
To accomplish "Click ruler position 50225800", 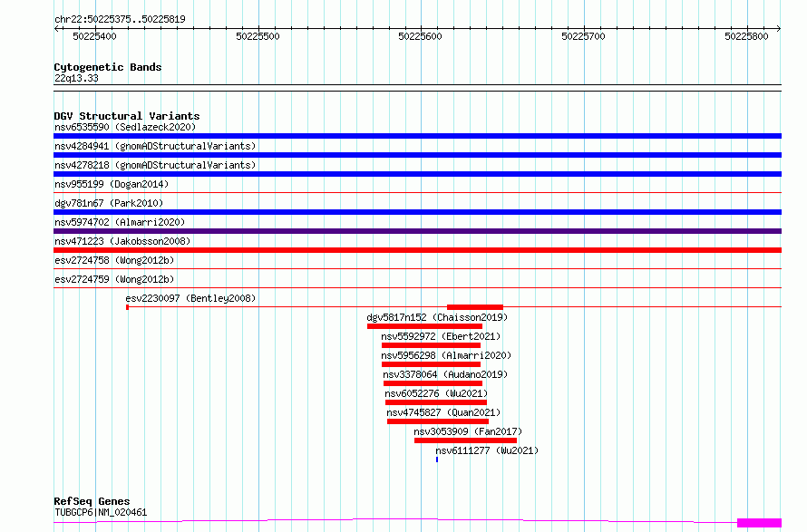I will (747, 36).
